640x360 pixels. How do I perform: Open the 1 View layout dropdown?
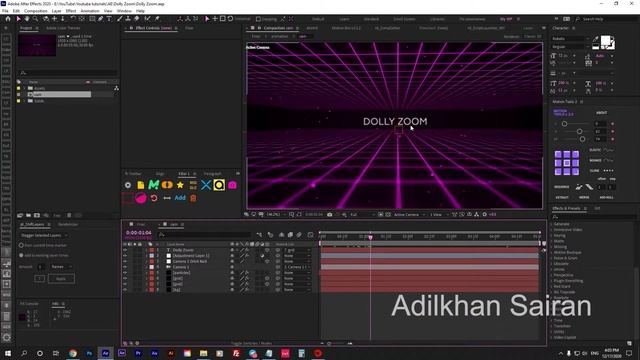[439, 214]
